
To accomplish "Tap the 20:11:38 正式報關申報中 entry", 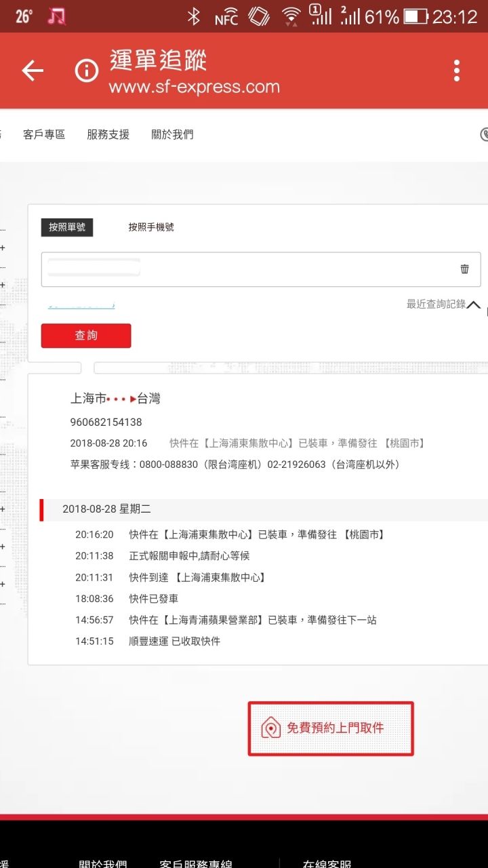I will point(163,556).
